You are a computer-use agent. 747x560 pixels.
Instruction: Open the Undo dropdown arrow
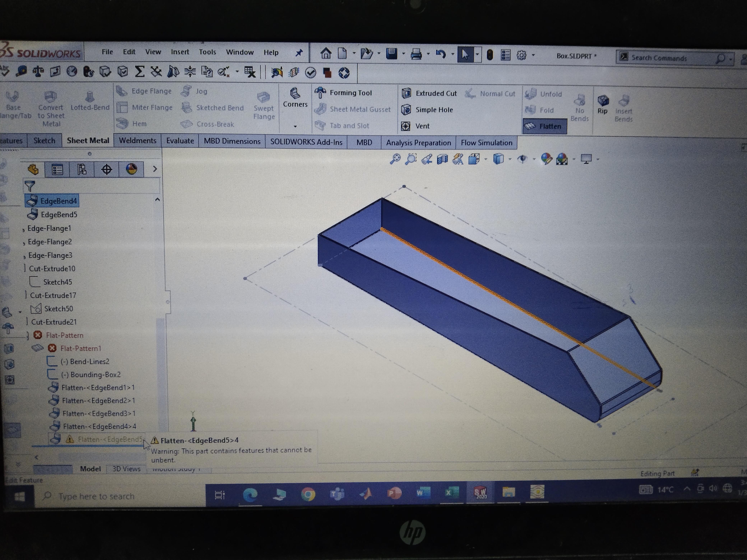[x=453, y=54]
